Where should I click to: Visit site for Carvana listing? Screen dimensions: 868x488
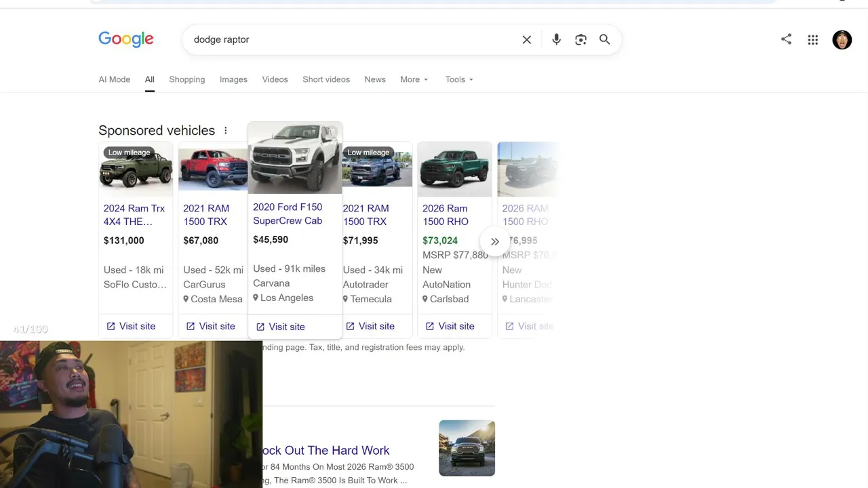point(281,327)
